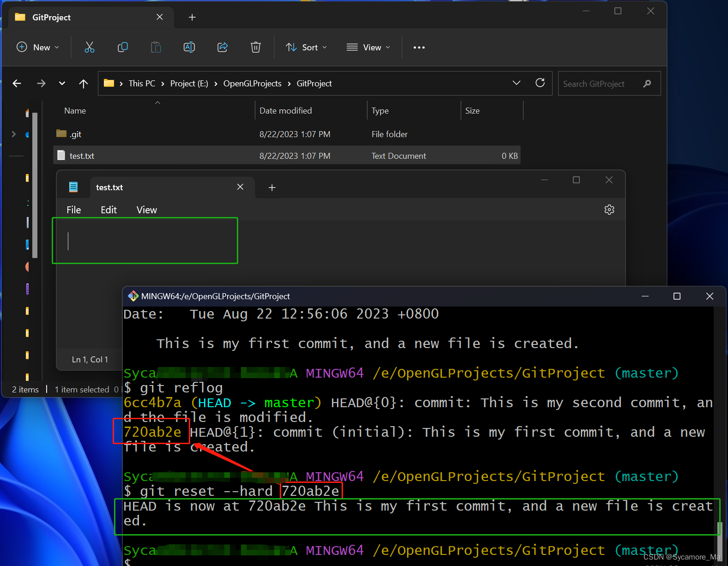Viewport: 728px width, 566px height.
Task: Expand chevron after Project (E:) breadcrumb
Action: click(216, 84)
